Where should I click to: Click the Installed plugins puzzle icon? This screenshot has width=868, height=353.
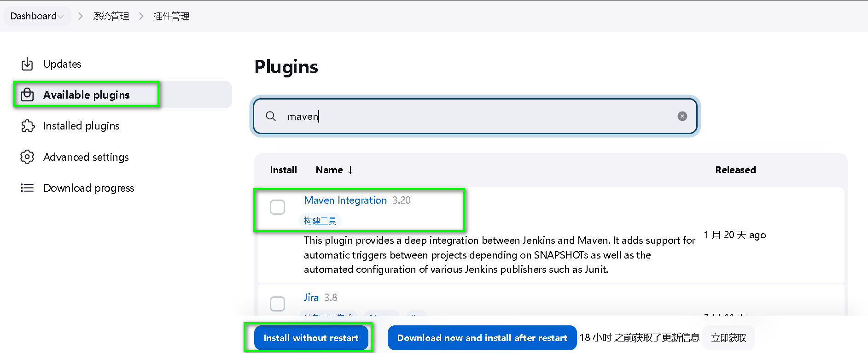(x=28, y=126)
